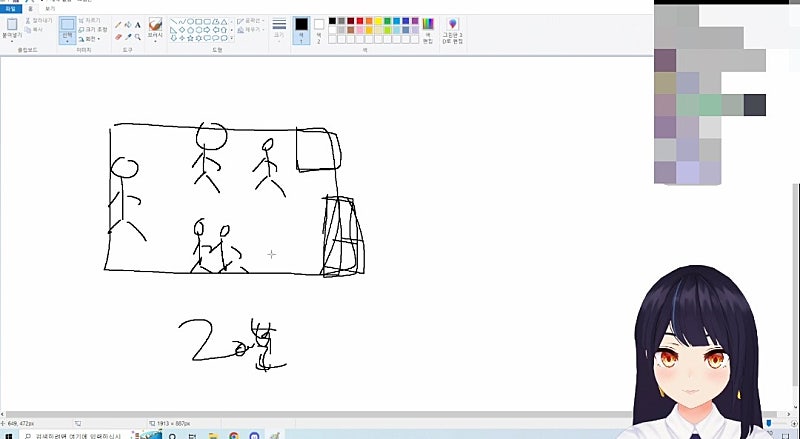Viewport: 800px width, 439px height.
Task: Select the Magnifier tool
Action: tap(137, 37)
